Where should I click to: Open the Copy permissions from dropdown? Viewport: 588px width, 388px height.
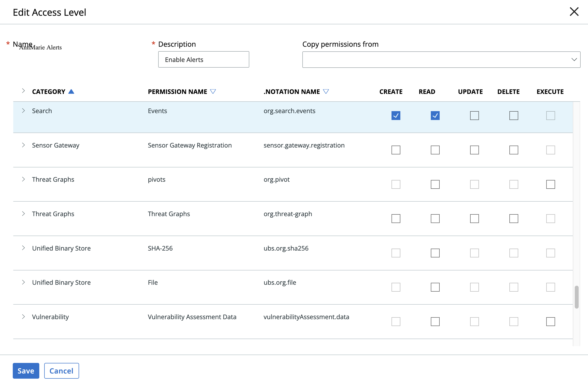point(441,60)
